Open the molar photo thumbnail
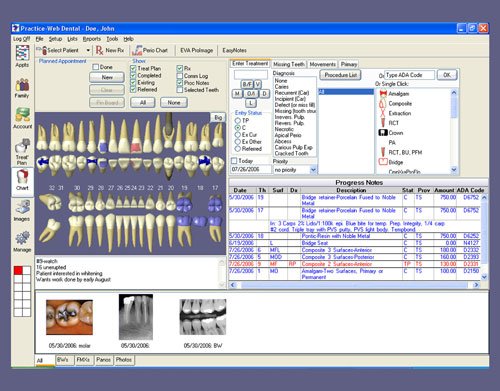Viewport: 500px width, 391px height. 69,317
